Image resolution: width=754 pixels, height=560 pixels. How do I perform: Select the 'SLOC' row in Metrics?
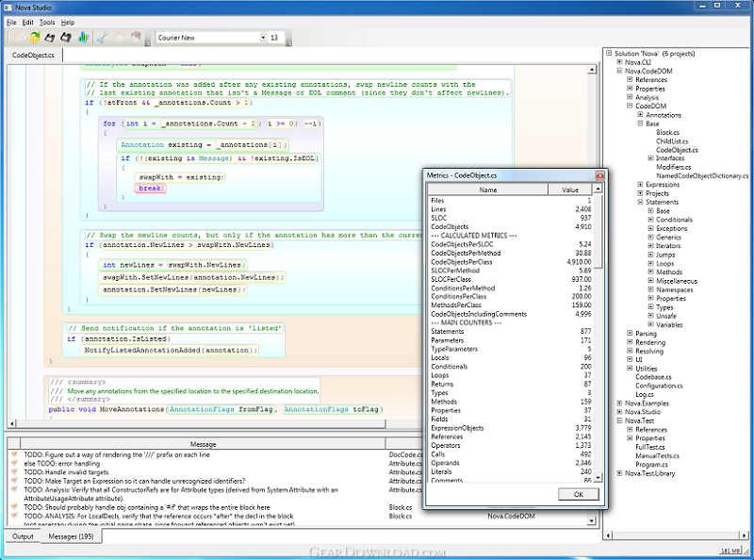pyautogui.click(x=511, y=218)
